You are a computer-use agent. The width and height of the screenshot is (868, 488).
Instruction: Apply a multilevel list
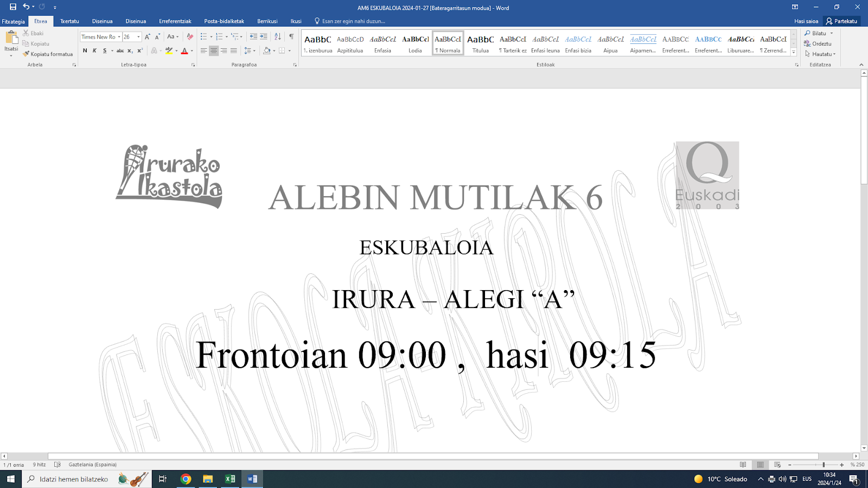point(235,37)
